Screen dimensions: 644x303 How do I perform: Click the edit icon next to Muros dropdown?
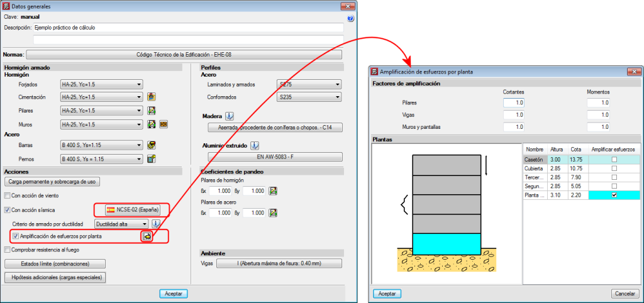152,124
